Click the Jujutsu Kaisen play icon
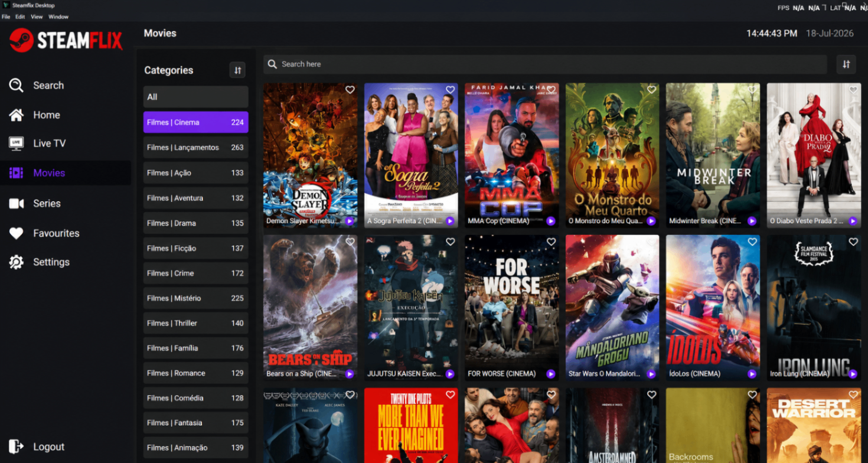868x463 pixels. pos(450,374)
